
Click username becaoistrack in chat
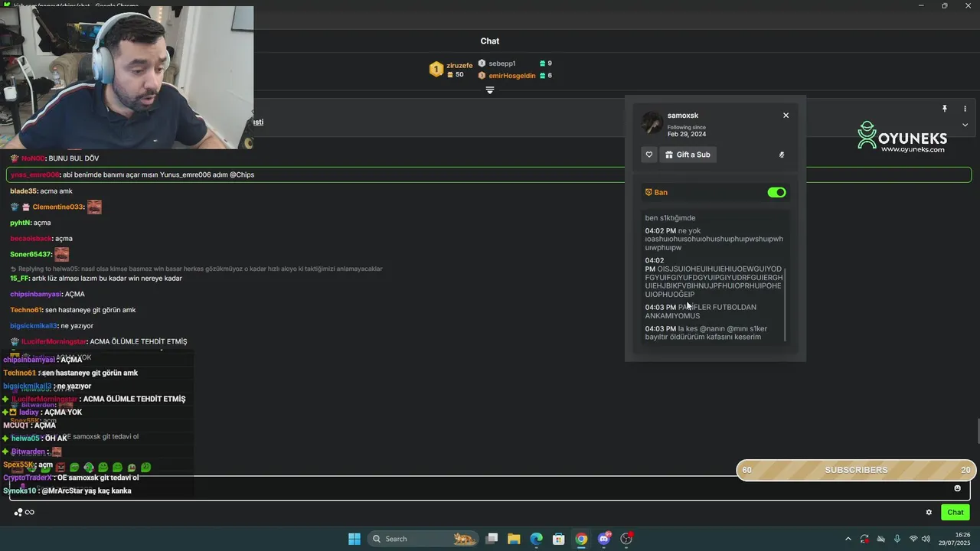pos(31,239)
